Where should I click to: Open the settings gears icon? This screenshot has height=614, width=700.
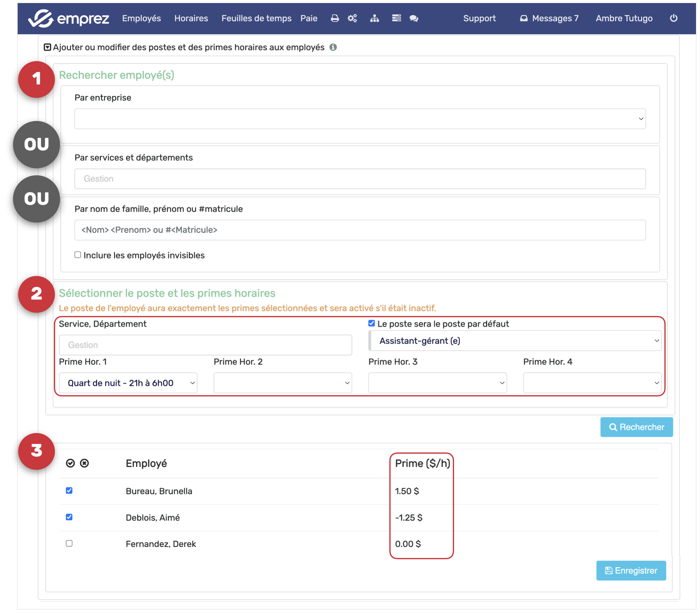352,18
